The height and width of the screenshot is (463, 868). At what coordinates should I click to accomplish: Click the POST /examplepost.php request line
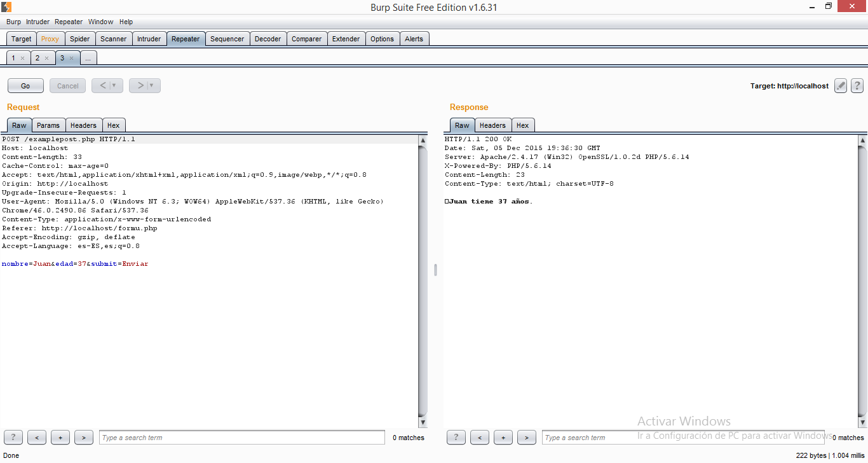click(x=69, y=139)
